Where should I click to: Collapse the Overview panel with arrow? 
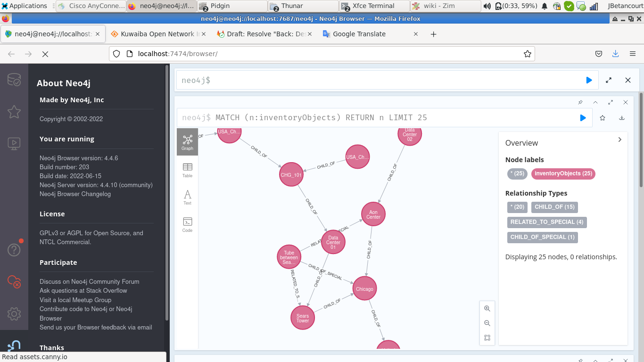(x=619, y=140)
